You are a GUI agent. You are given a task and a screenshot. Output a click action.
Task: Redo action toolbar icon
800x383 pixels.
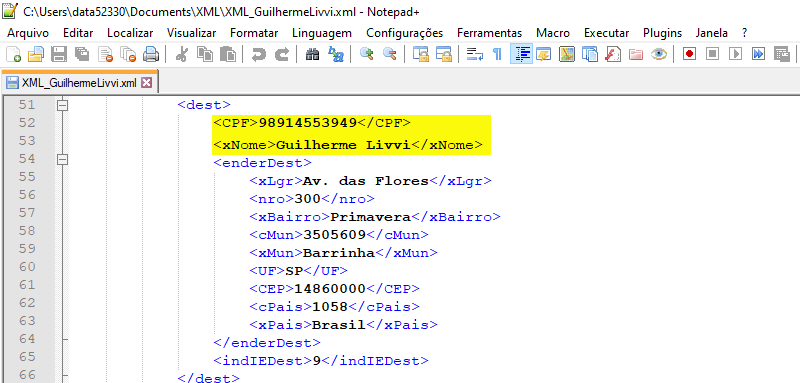click(281, 54)
